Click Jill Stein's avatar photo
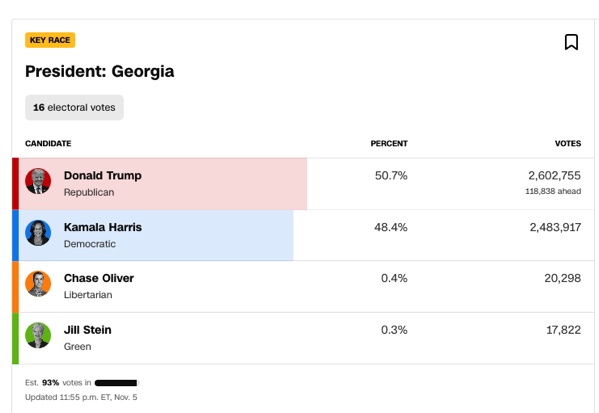599x413 pixels. pyautogui.click(x=38, y=335)
